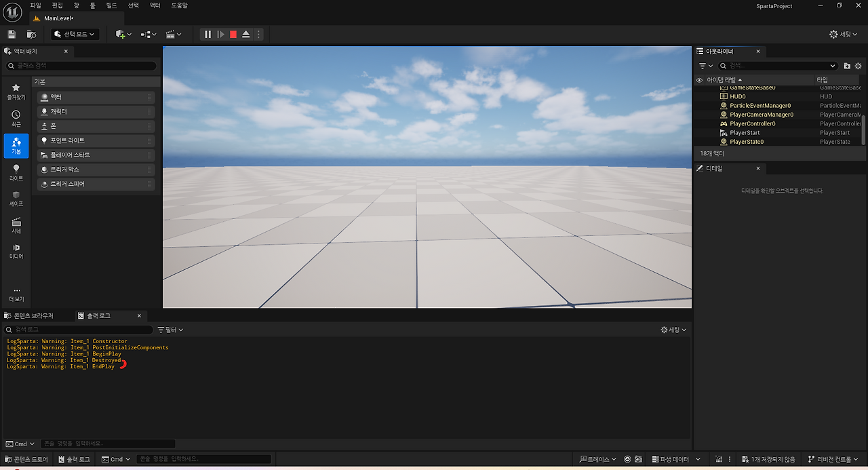Switch to the 콘텐츠 브라우저 tab
The height and width of the screenshot is (470, 868).
[x=34, y=315]
